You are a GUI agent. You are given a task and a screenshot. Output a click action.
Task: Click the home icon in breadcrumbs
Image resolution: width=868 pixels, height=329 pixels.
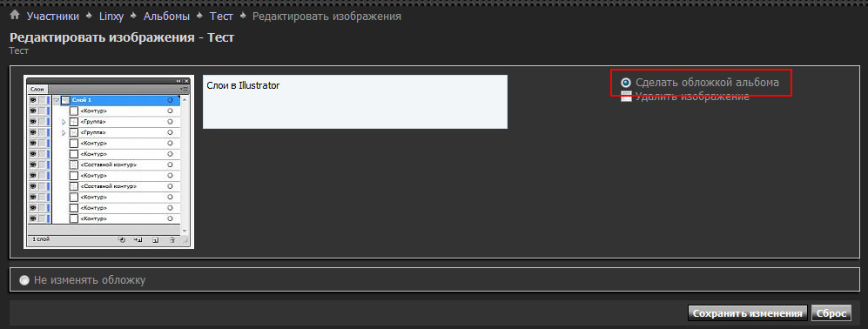(x=15, y=15)
